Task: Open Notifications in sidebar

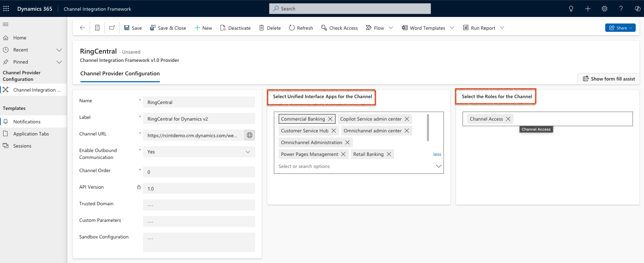Action: tap(33, 122)
